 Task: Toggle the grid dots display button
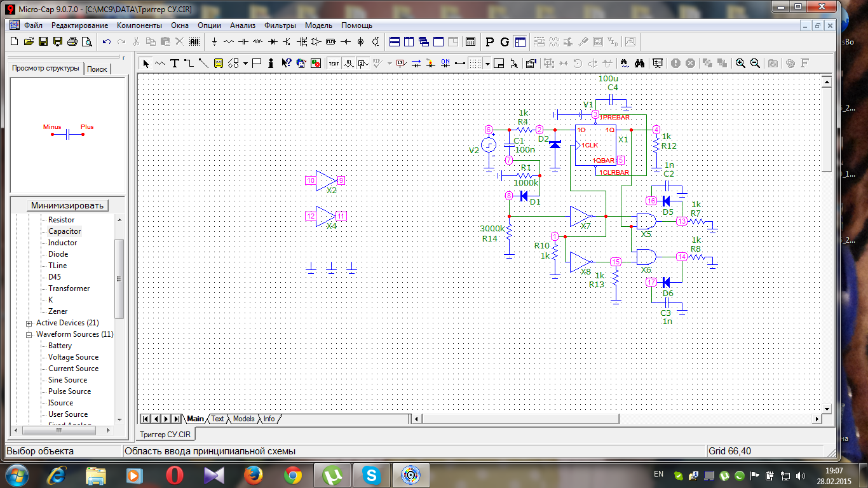(475, 63)
